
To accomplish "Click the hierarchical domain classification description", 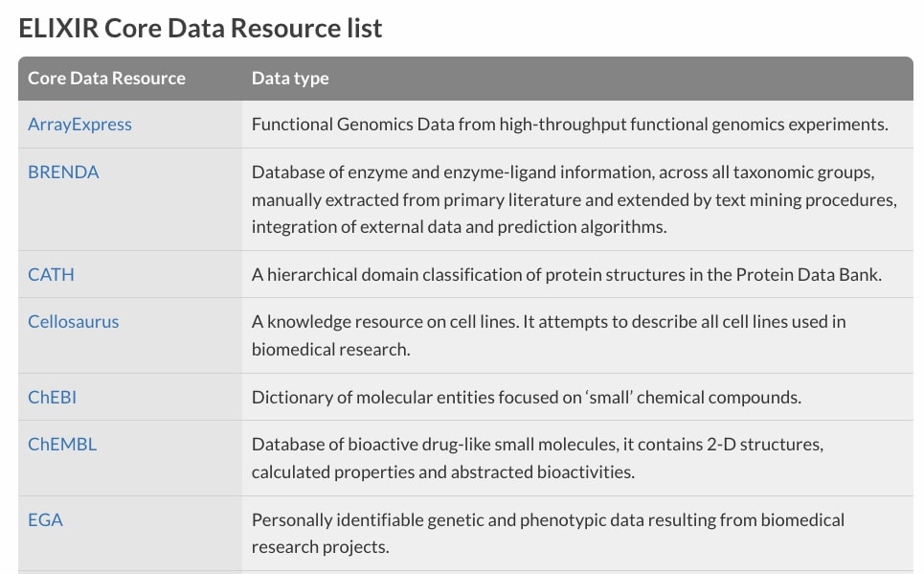I will 566,275.
